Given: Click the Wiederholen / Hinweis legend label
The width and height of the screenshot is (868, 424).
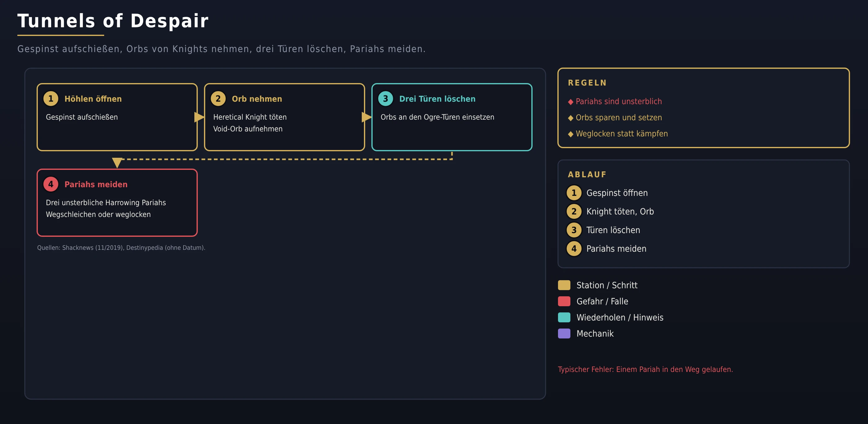Looking at the screenshot, I should click(x=620, y=318).
